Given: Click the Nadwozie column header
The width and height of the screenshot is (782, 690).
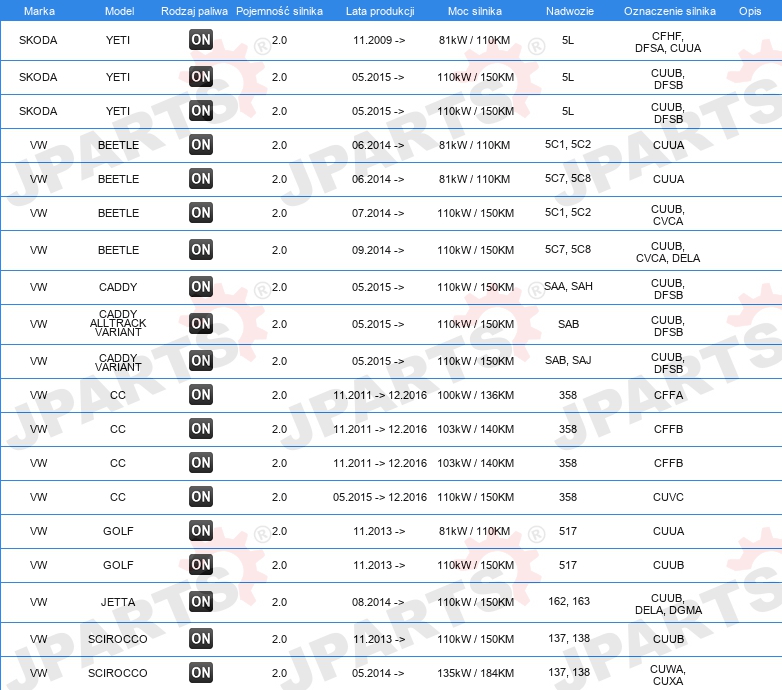Looking at the screenshot, I should (570, 11).
